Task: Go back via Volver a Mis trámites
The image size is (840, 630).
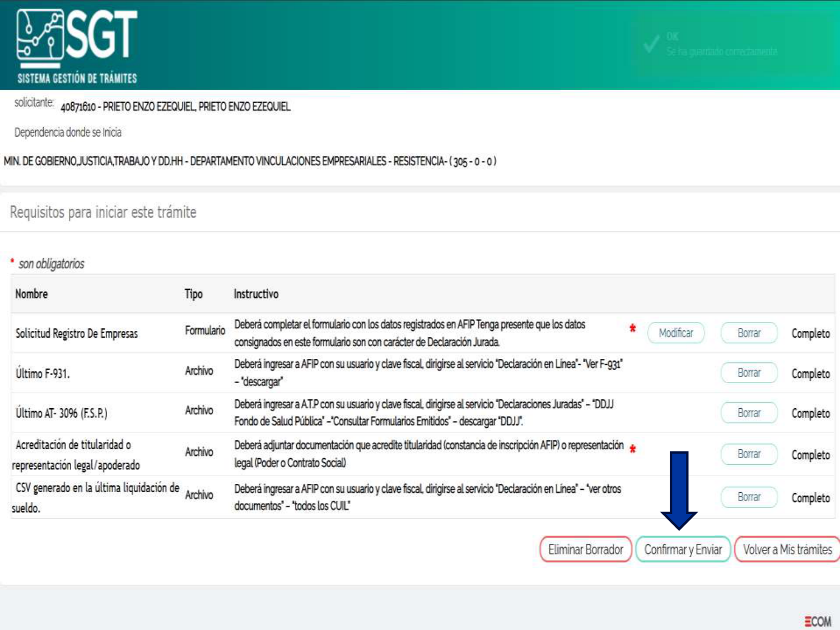Action: pos(787,549)
